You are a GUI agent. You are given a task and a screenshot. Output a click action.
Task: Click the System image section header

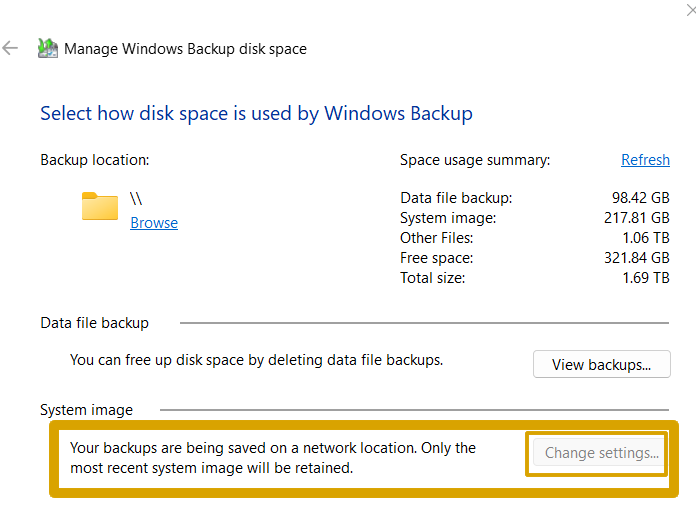tap(86, 409)
